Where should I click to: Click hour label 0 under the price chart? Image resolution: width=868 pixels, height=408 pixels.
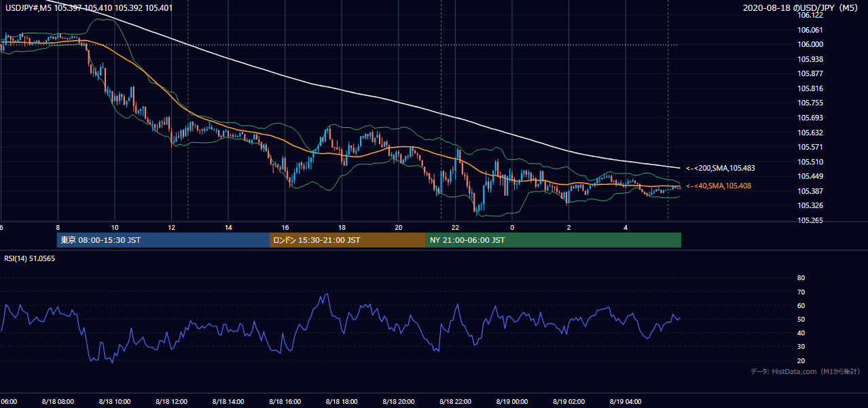tap(512, 227)
